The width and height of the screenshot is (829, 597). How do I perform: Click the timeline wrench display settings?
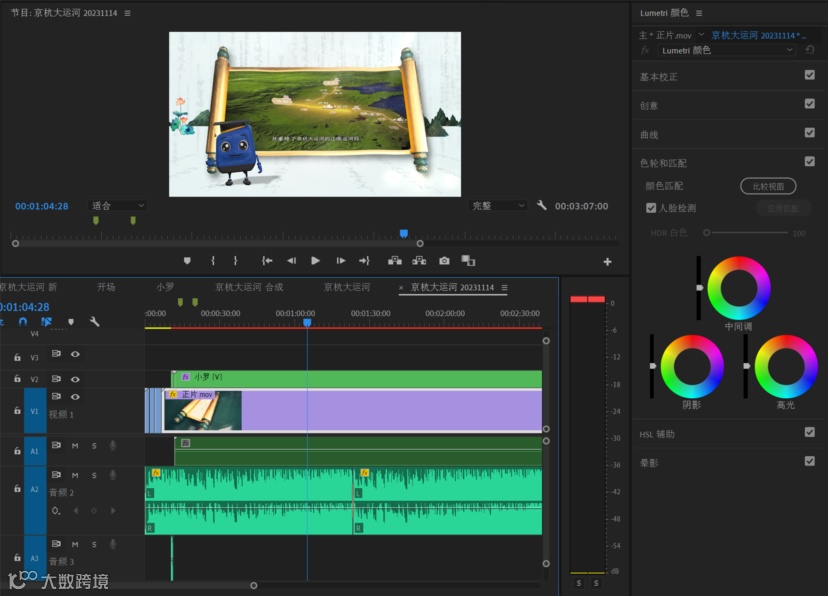(x=94, y=322)
